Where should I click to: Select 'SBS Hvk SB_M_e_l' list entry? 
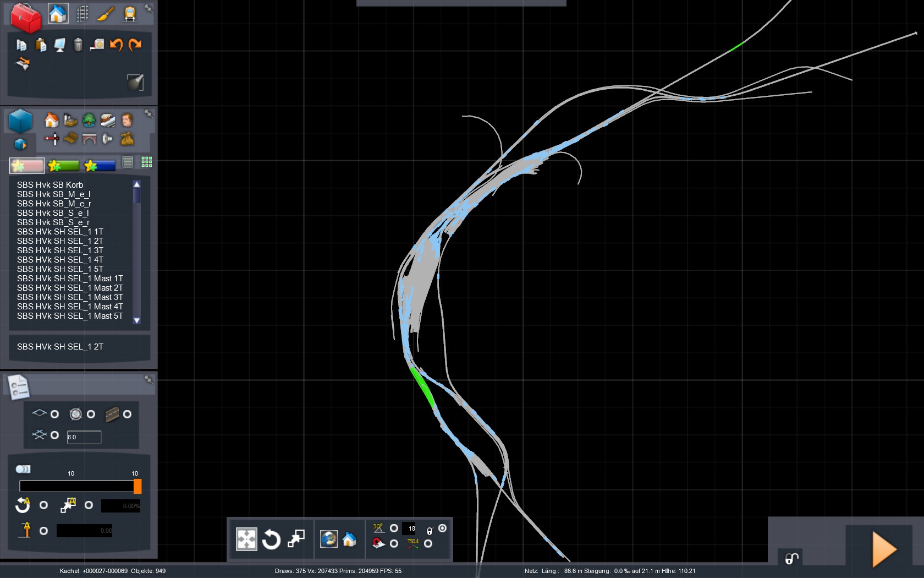coord(53,194)
